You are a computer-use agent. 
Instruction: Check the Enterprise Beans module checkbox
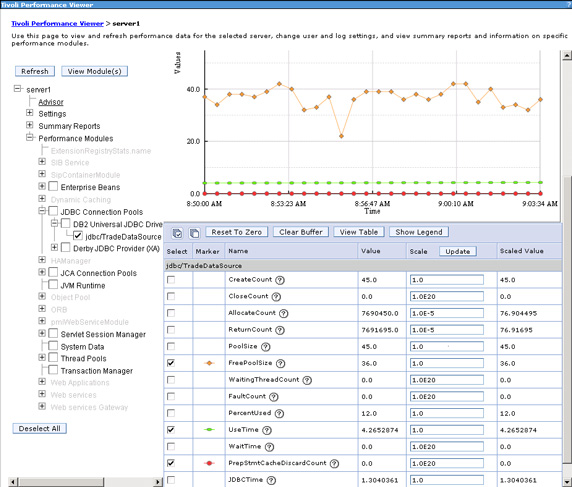(53, 186)
